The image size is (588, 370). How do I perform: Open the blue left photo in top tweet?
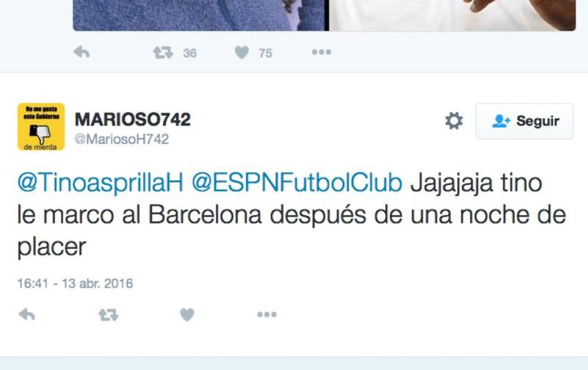198,15
